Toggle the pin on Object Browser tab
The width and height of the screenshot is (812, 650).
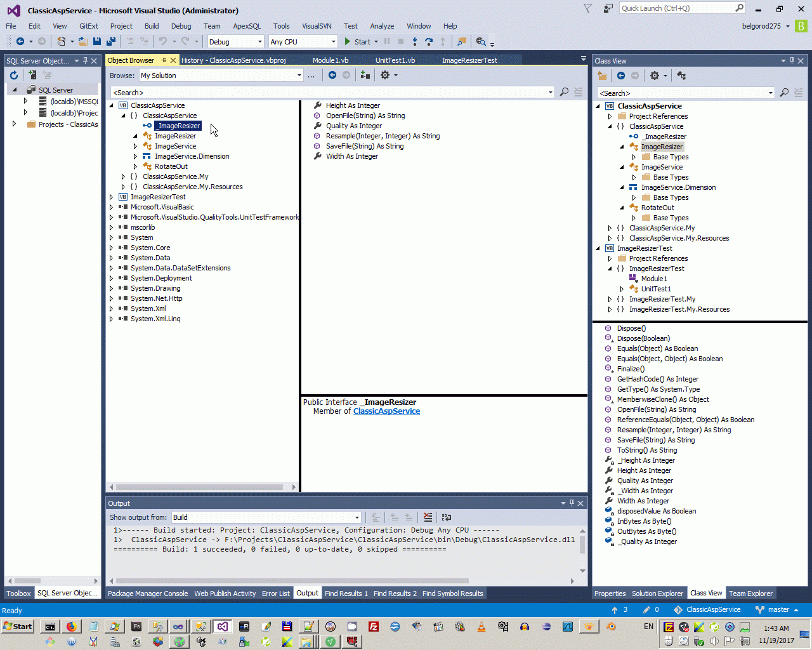[x=164, y=60]
